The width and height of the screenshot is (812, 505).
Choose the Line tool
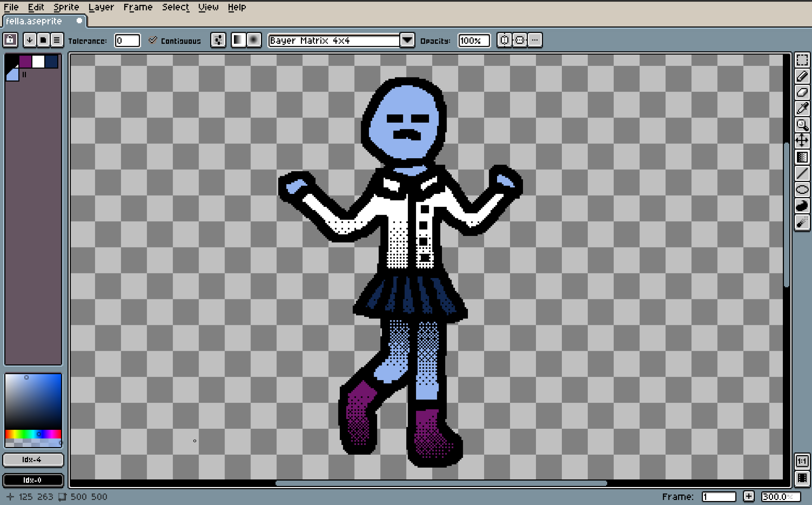tap(802, 173)
